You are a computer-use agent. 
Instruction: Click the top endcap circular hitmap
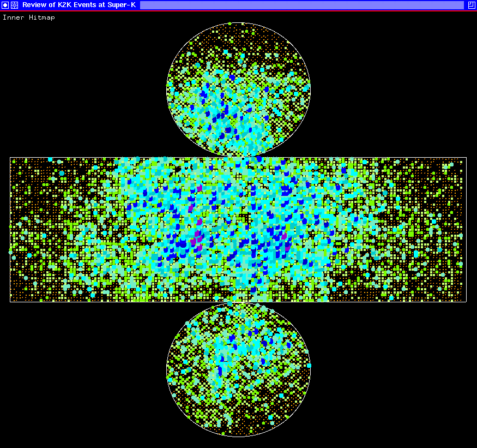click(x=239, y=89)
